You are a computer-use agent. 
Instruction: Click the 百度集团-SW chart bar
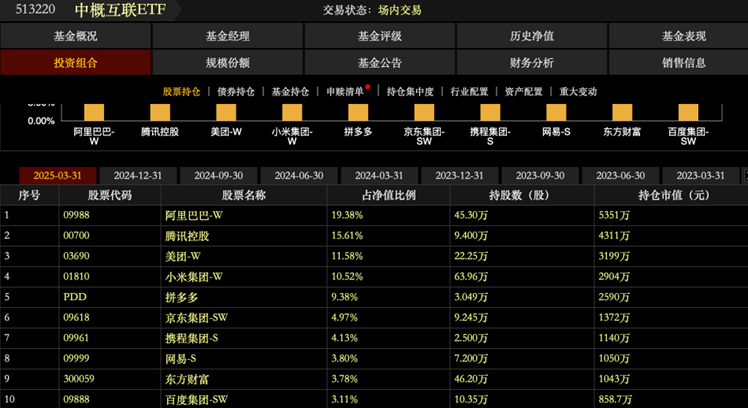pos(688,113)
